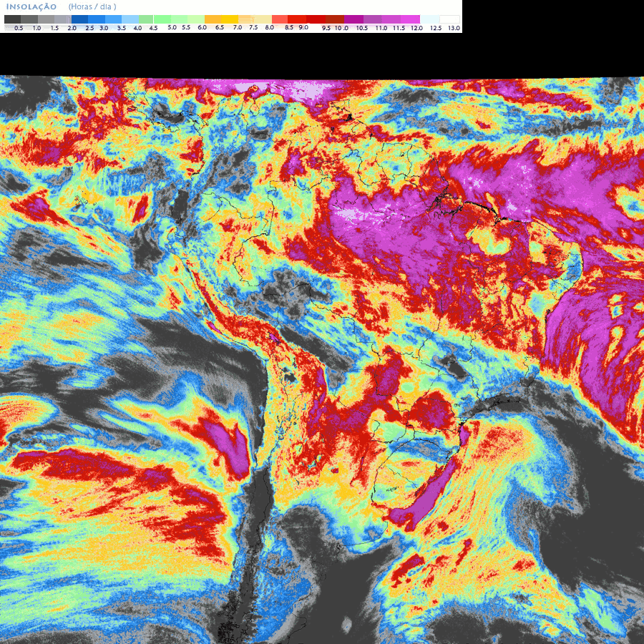Click the 0.5 legend value

tap(19, 29)
